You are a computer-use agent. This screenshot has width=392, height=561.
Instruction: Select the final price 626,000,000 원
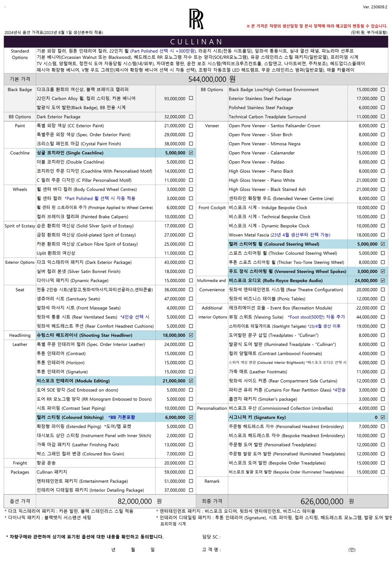[327, 501]
